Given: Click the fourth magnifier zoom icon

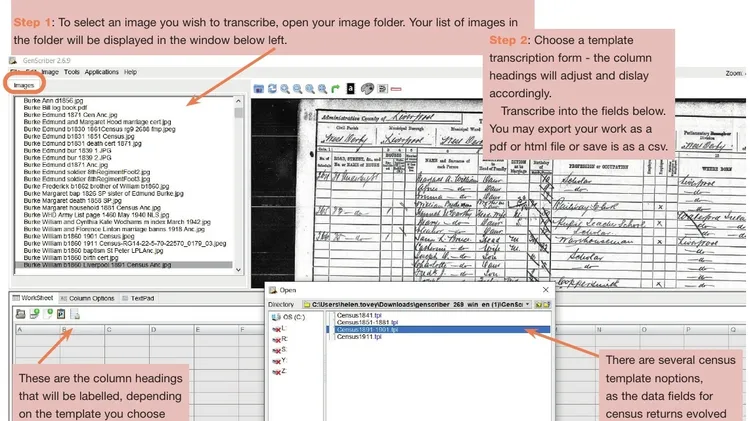Looking at the screenshot, I should (x=322, y=89).
